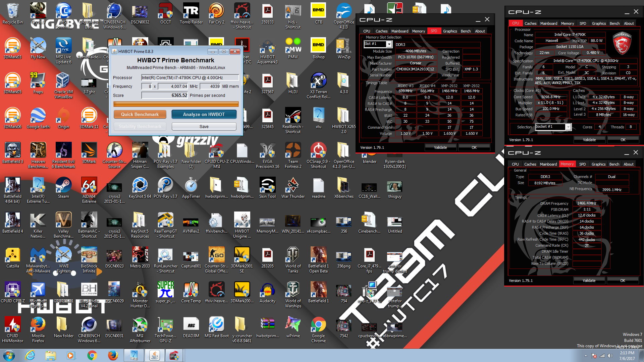Launch the AppTimer desktop icon
The height and width of the screenshot is (362, 644).
pyautogui.click(x=191, y=188)
